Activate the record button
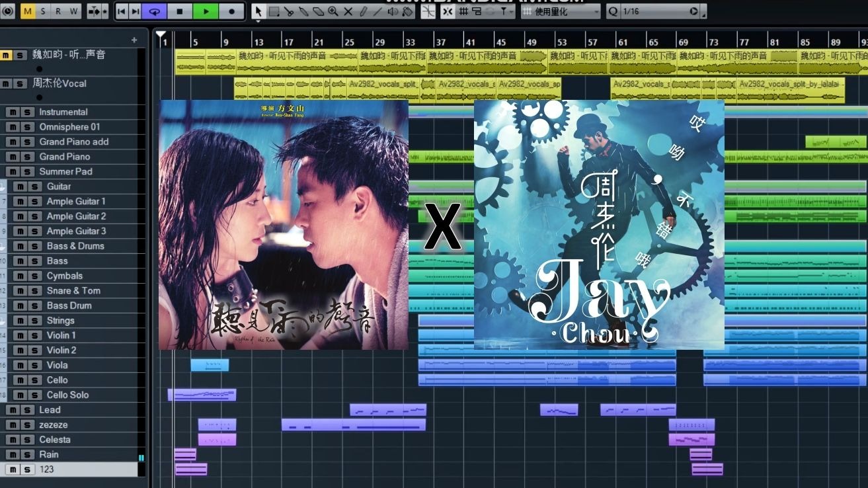The width and height of the screenshot is (868, 488). click(231, 11)
